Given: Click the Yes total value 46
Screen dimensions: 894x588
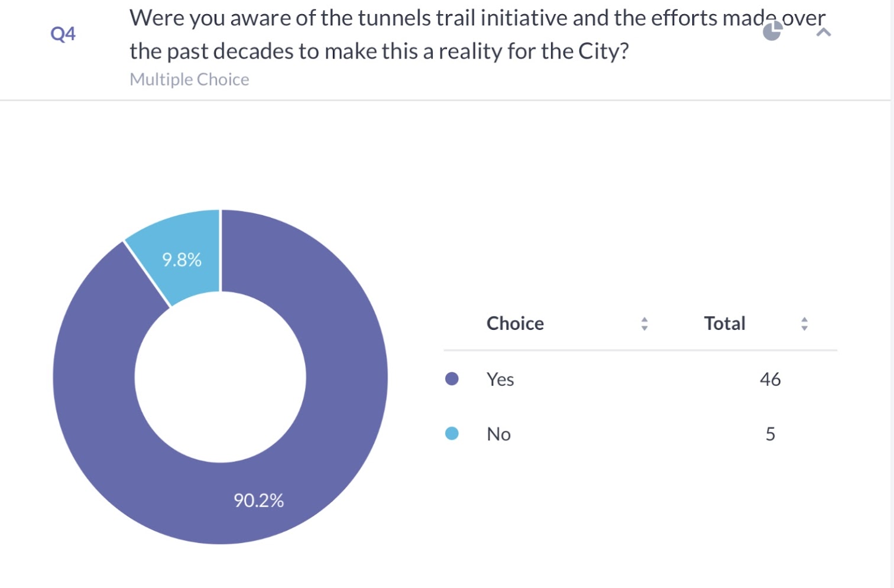Looking at the screenshot, I should 770,379.
